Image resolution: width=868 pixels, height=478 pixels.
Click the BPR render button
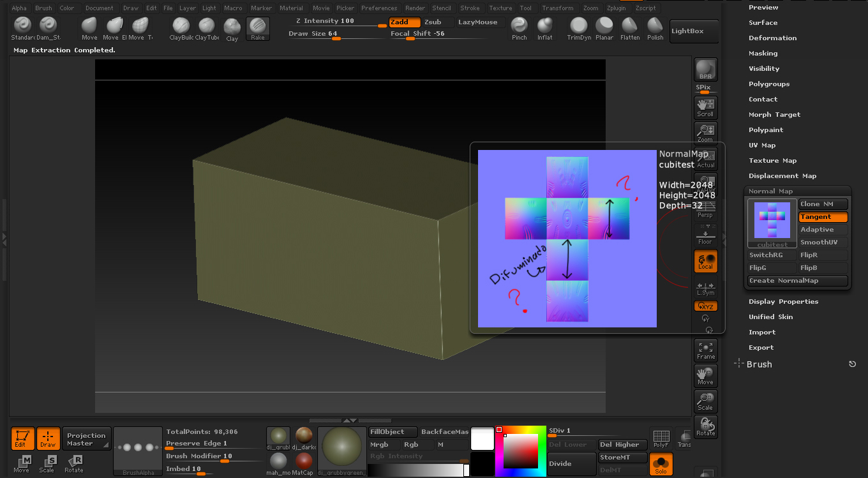coord(705,70)
